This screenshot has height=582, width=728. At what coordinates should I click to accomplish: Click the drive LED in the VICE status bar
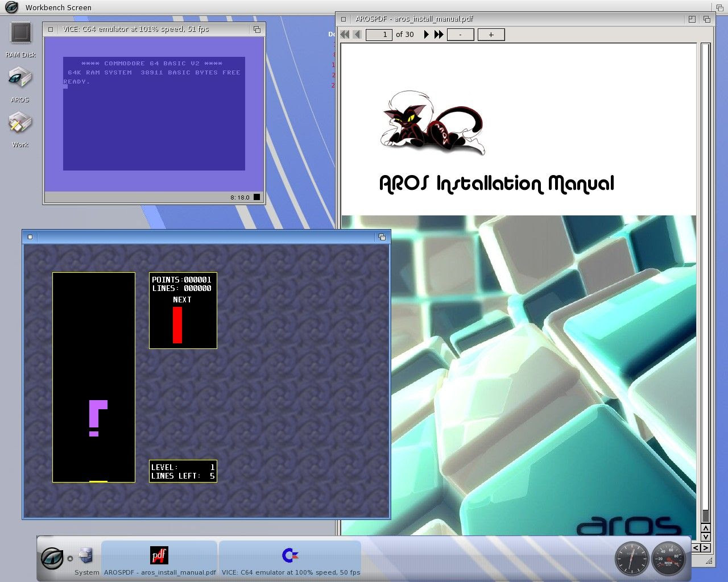pyautogui.click(x=257, y=197)
